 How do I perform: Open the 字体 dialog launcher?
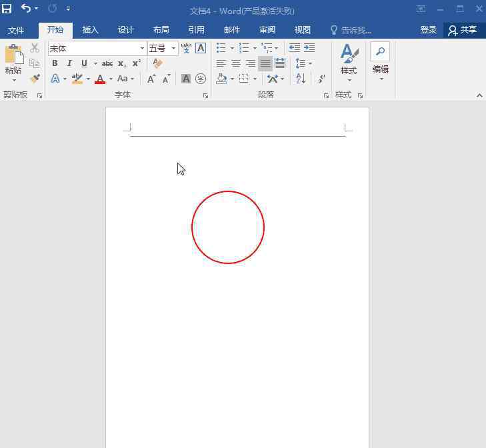tap(205, 96)
